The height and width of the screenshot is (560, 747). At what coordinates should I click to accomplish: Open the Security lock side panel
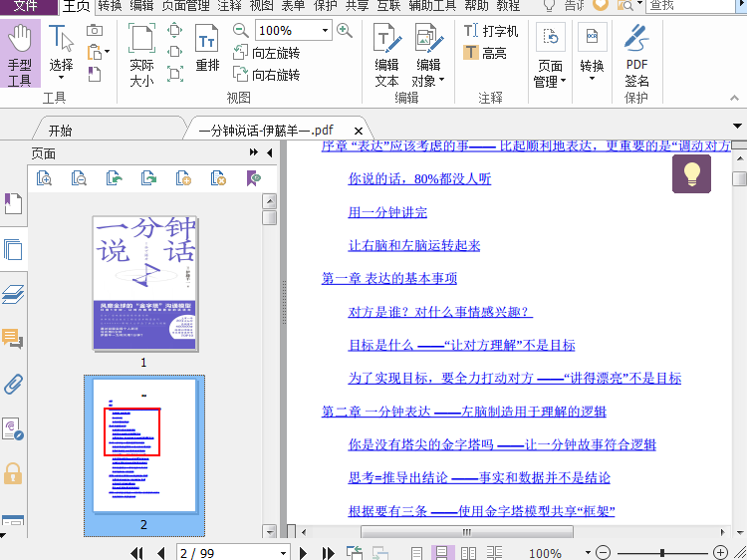(13, 473)
